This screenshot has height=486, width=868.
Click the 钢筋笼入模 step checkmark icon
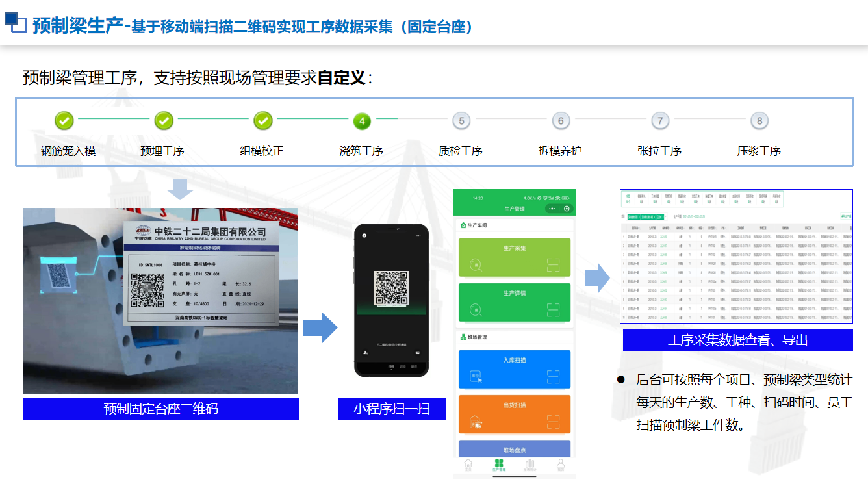[64, 120]
